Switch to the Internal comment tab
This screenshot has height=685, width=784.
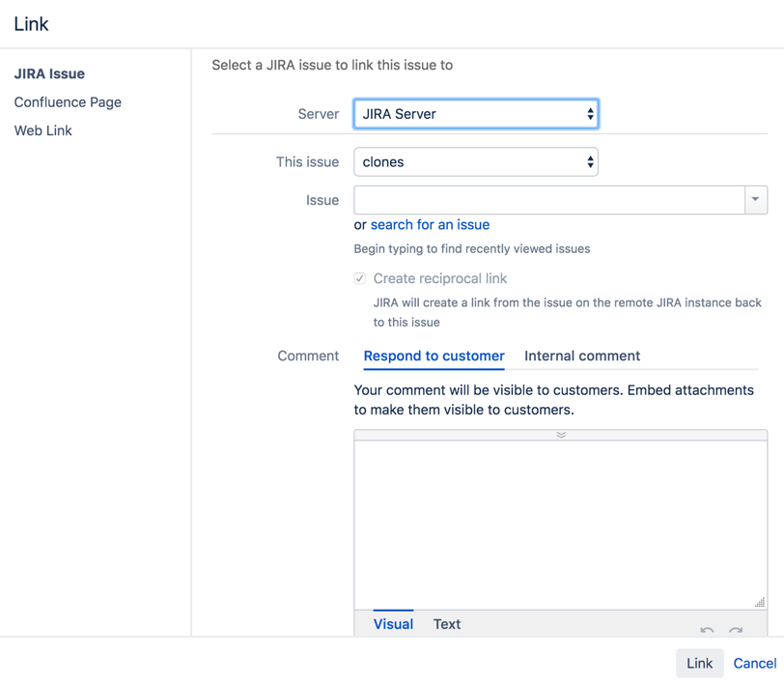click(582, 356)
